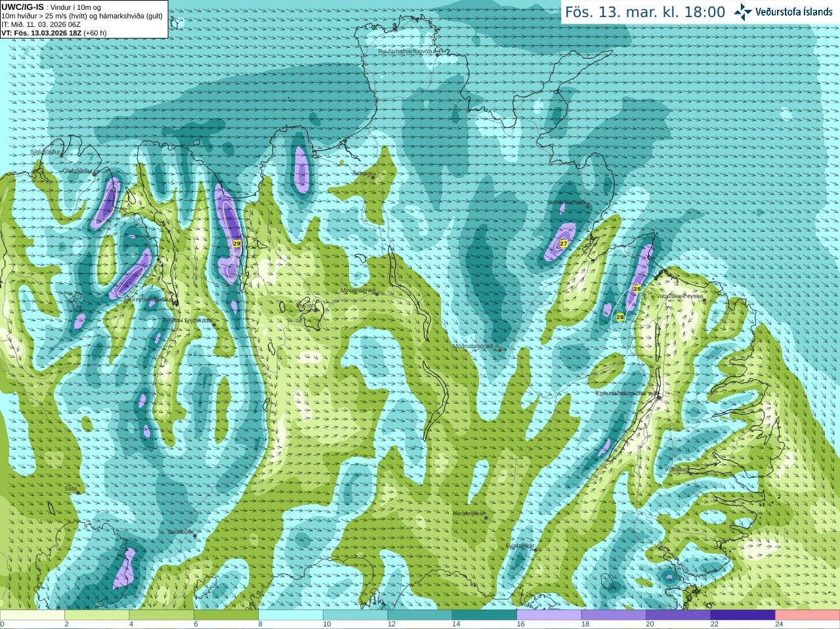840x629 pixels.
Task: Click the 14–16 m/s dark teal legend swatch
Action: [x=484, y=615]
